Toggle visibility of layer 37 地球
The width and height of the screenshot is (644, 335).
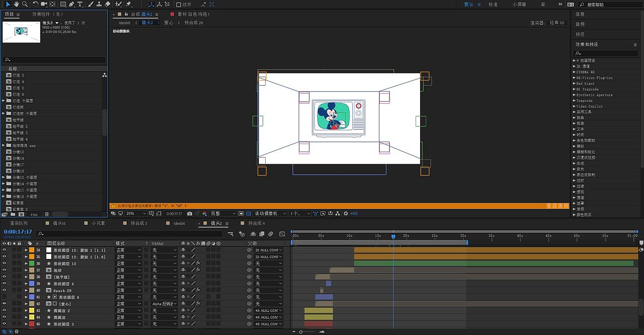tap(4, 270)
